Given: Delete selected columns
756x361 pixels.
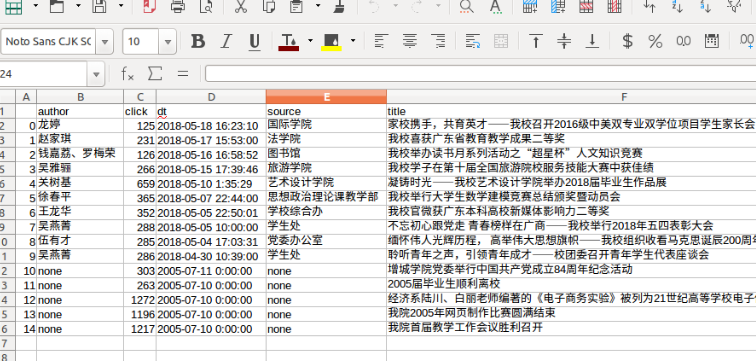Looking at the screenshot, I should (614, 6).
